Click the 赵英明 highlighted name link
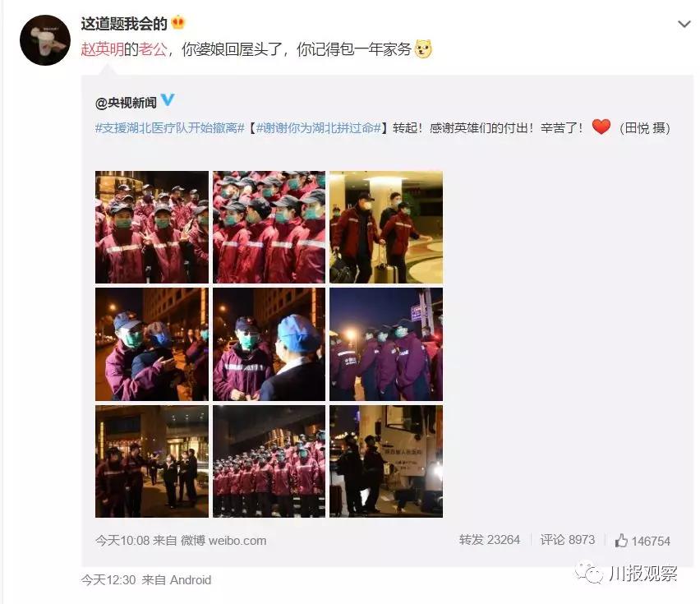The height and width of the screenshot is (604, 700). click(102, 49)
